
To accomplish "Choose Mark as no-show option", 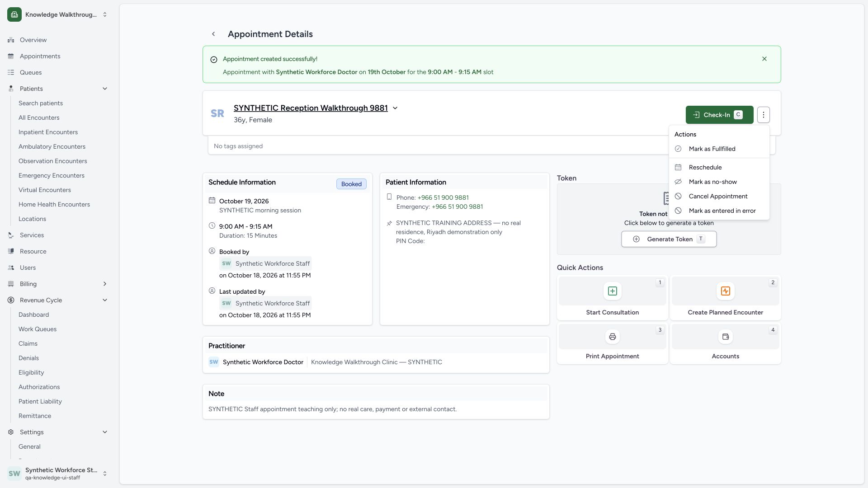I will [x=719, y=182].
